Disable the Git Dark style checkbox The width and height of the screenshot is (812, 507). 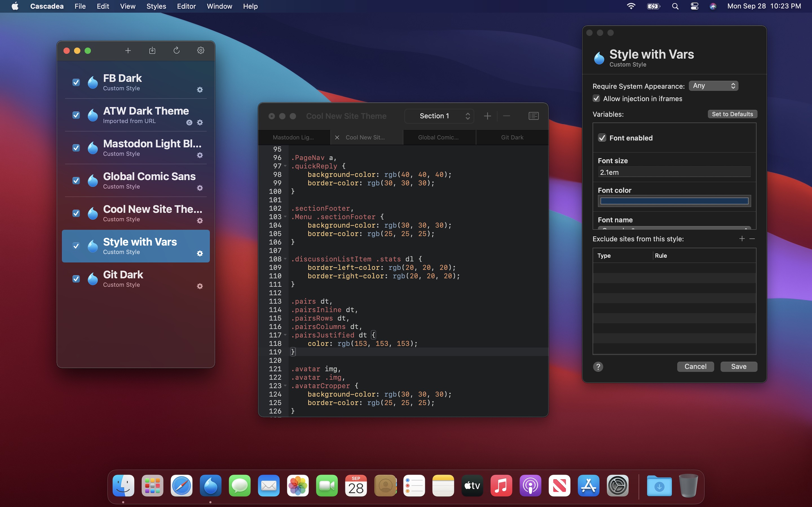coord(76,279)
